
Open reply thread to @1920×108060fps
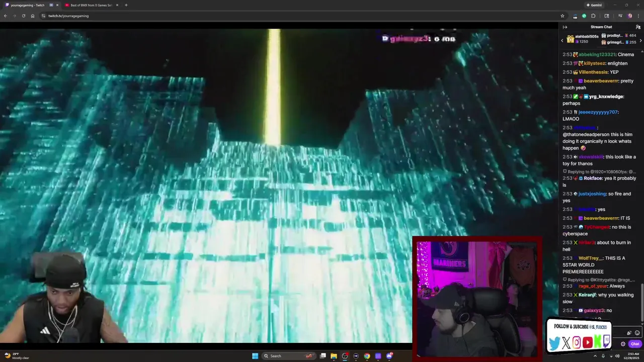click(600, 172)
